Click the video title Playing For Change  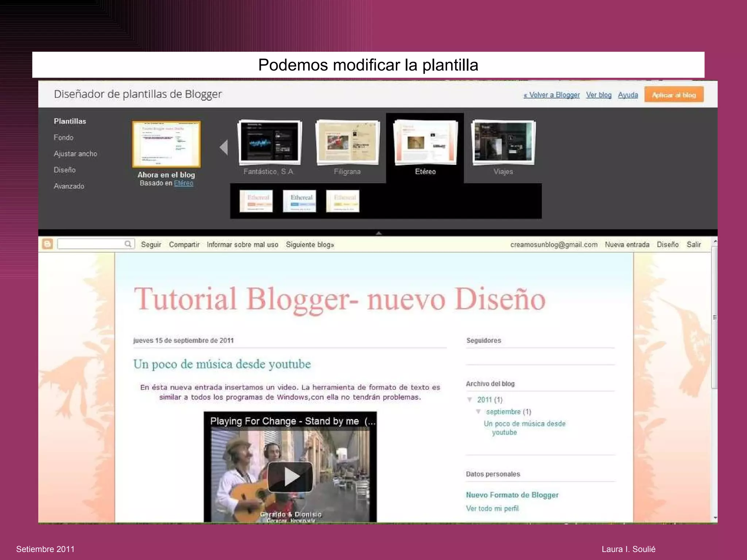(293, 421)
